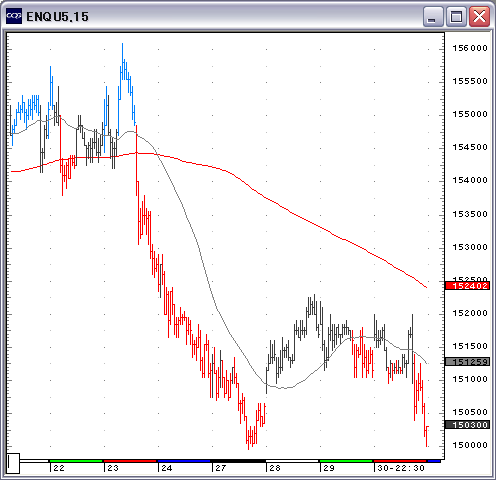
Task: Select date 27 on the time axis
Action: pyautogui.click(x=221, y=468)
